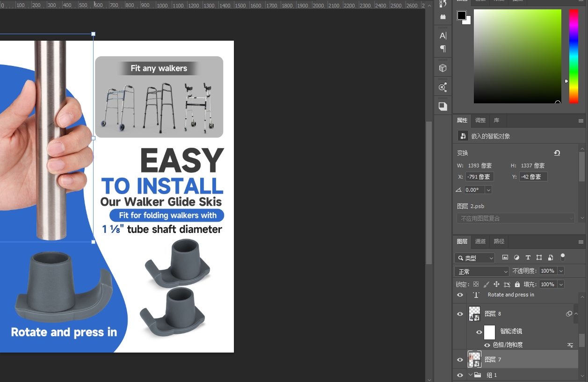Click lock transparent pixels icon
588x382 pixels.
476,284
